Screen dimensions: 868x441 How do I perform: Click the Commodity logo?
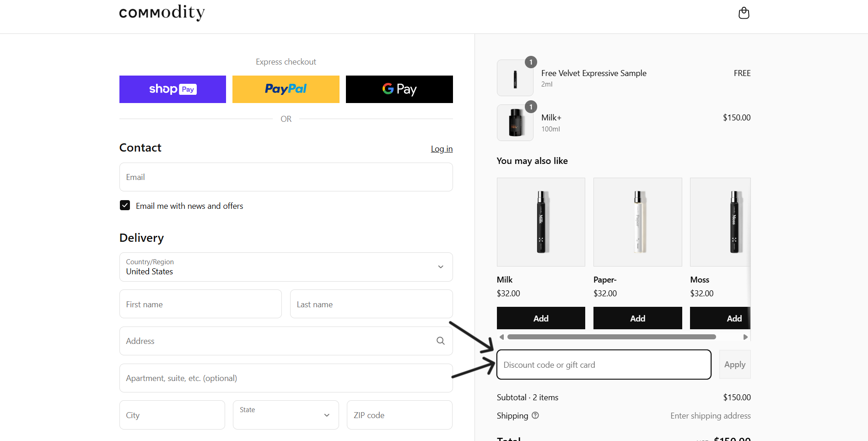click(162, 12)
